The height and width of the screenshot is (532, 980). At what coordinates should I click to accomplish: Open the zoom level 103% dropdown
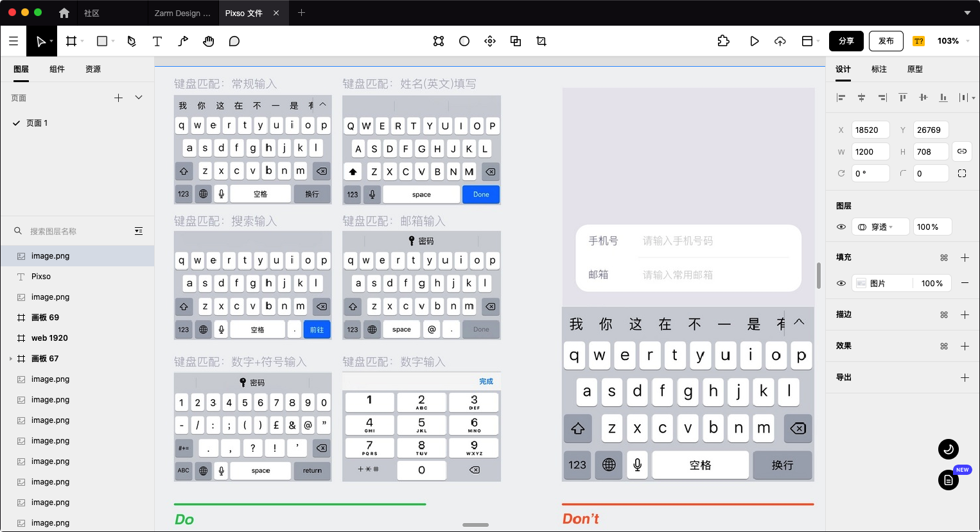[x=953, y=41]
